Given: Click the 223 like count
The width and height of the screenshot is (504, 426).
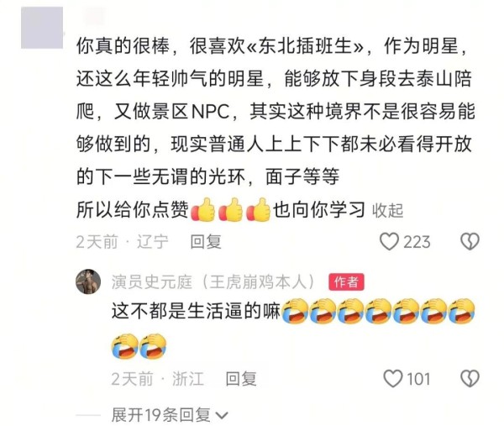Looking at the screenshot, I should [x=417, y=242].
